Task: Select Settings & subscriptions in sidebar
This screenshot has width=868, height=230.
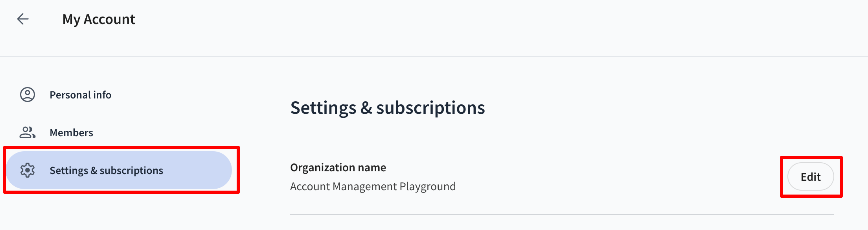Action: pos(119,170)
